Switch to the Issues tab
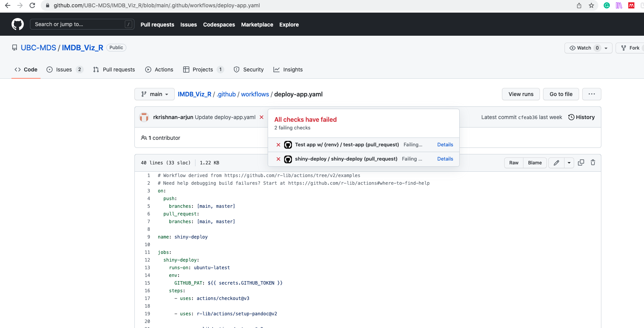Screen dimensions: 644x328 pos(65,70)
